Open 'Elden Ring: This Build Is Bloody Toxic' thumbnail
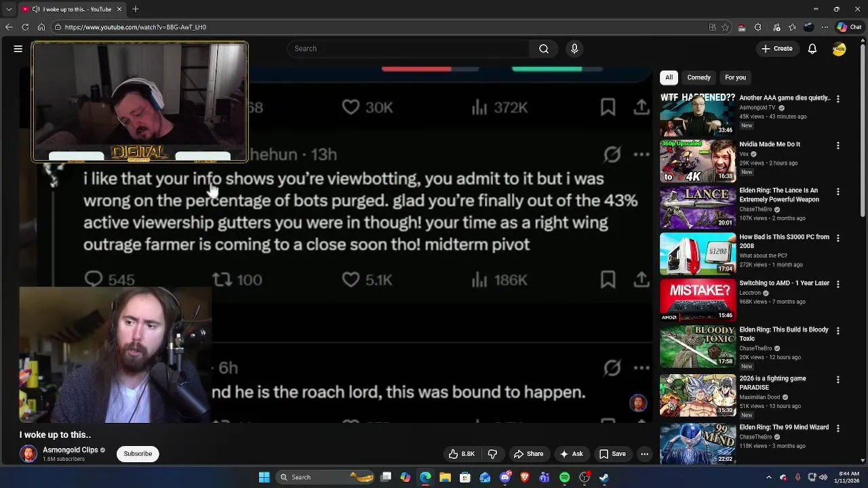868x488 pixels. pyautogui.click(x=698, y=346)
